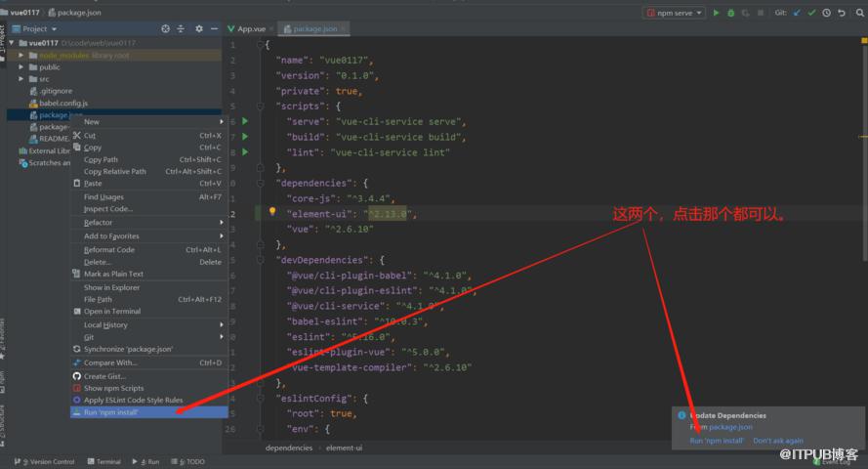
Task: Open Git history clock icon
Action: click(x=826, y=13)
